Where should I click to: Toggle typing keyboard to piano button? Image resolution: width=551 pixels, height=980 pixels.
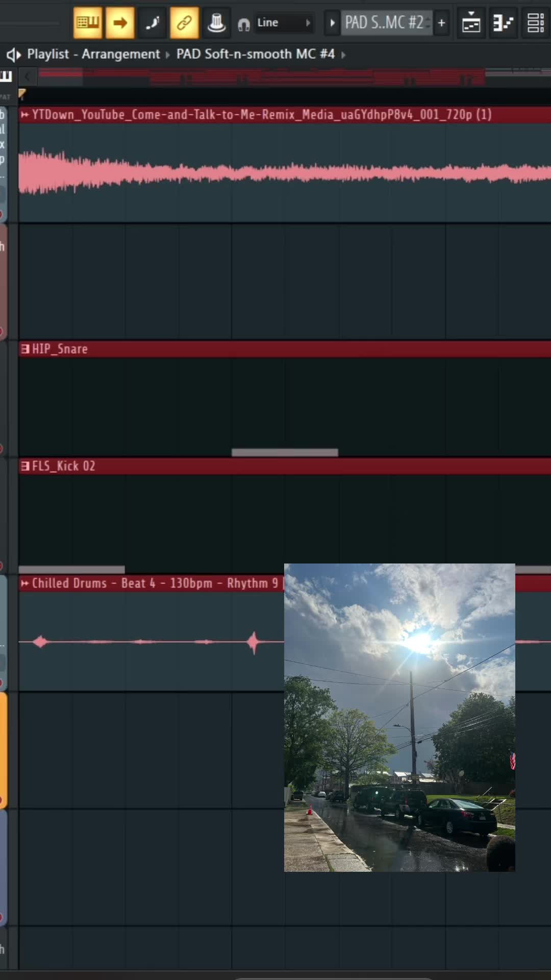(88, 22)
